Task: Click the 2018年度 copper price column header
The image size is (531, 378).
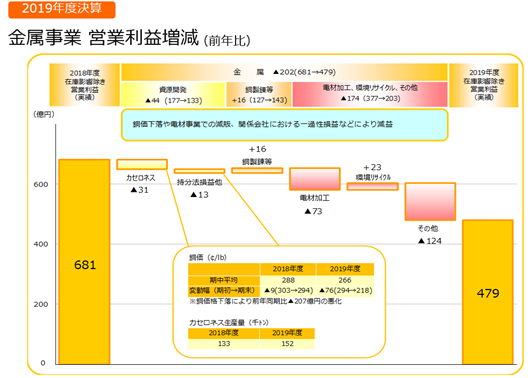Action: (288, 269)
